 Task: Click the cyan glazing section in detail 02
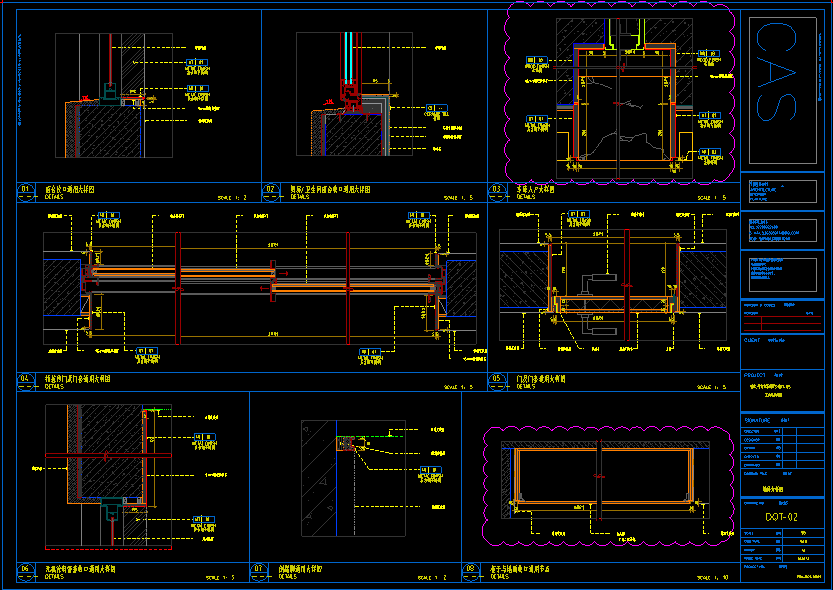click(348, 56)
